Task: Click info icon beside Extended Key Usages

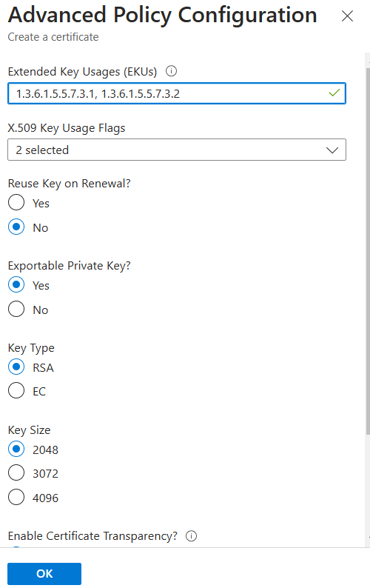Action: tap(172, 71)
